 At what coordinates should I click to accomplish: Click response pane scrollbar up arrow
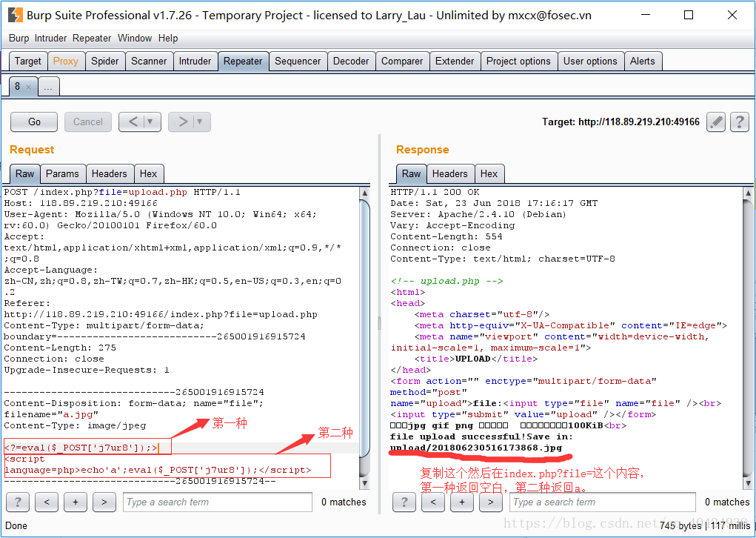pyautogui.click(x=749, y=193)
